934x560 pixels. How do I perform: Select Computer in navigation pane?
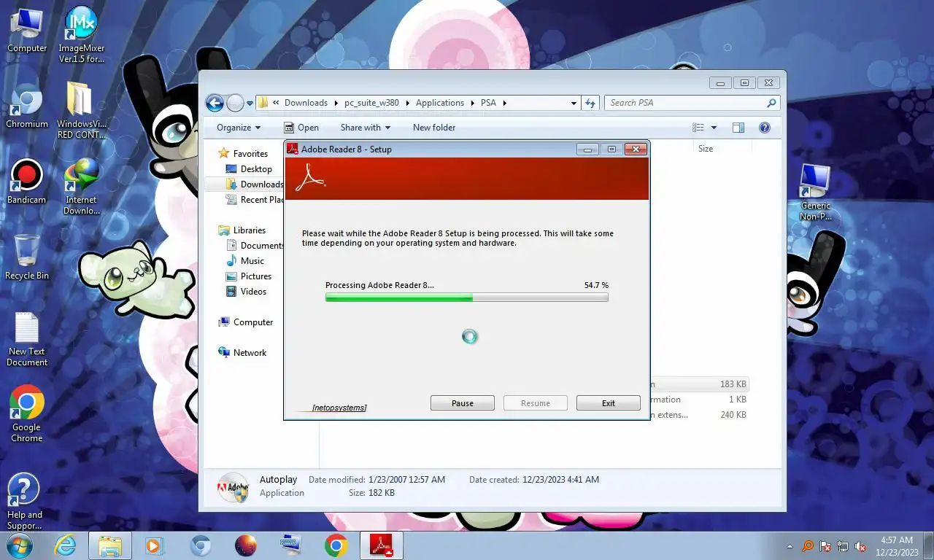point(253,322)
